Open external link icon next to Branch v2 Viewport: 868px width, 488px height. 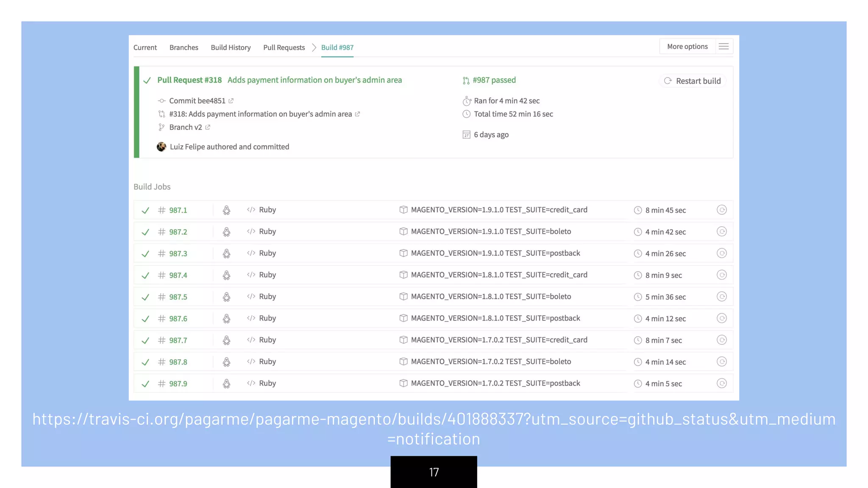208,127
